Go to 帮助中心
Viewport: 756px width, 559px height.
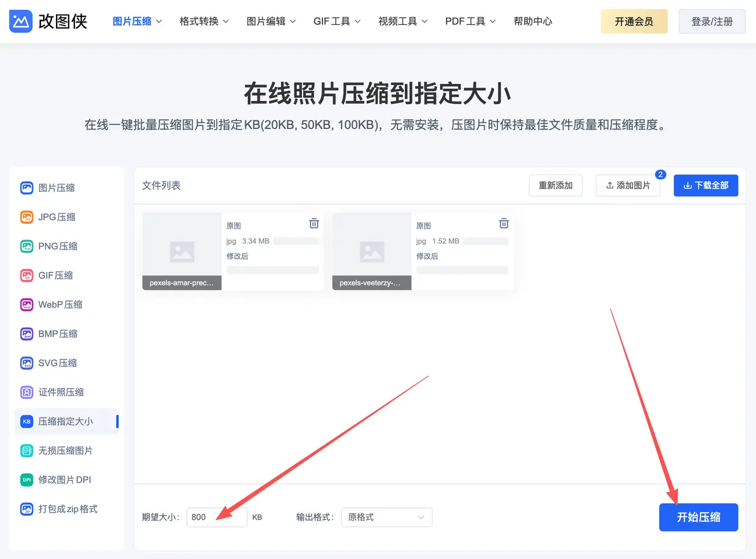pos(533,20)
